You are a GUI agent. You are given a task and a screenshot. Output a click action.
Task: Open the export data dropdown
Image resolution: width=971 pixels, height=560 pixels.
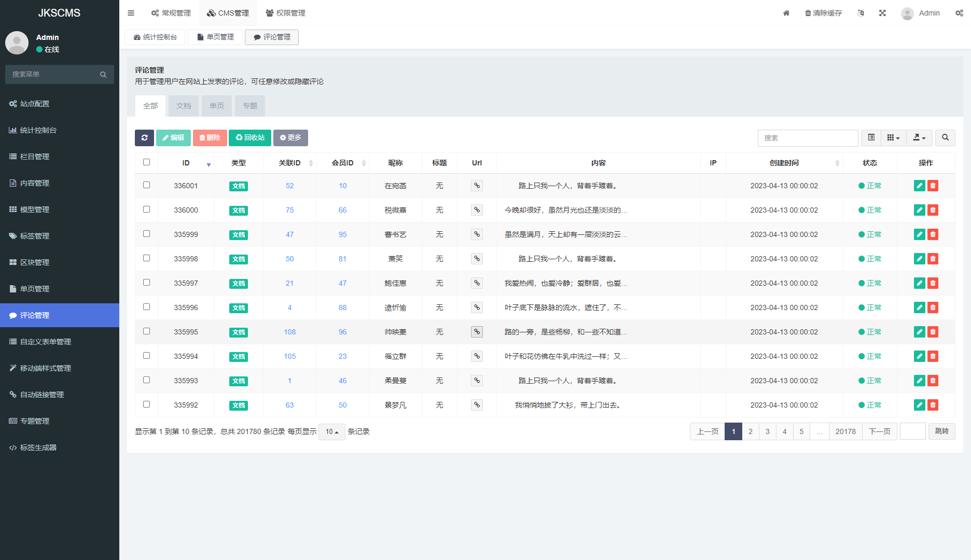[919, 138]
